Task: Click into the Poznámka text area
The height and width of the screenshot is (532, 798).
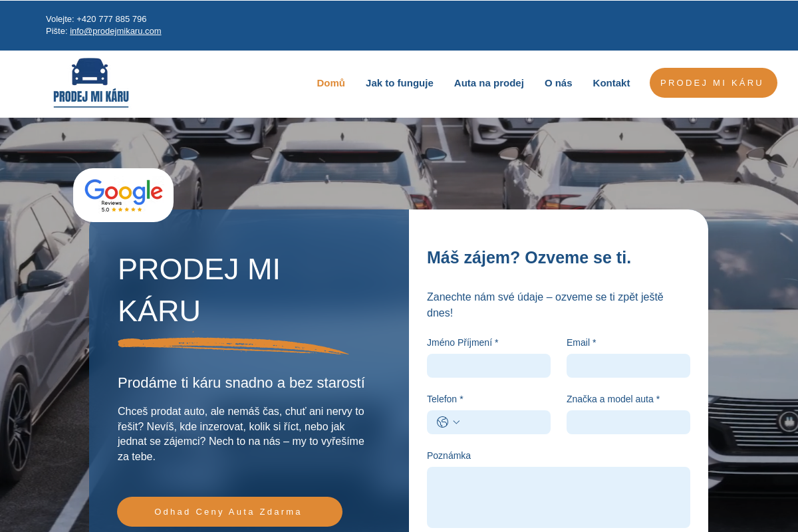Action: pyautogui.click(x=559, y=497)
